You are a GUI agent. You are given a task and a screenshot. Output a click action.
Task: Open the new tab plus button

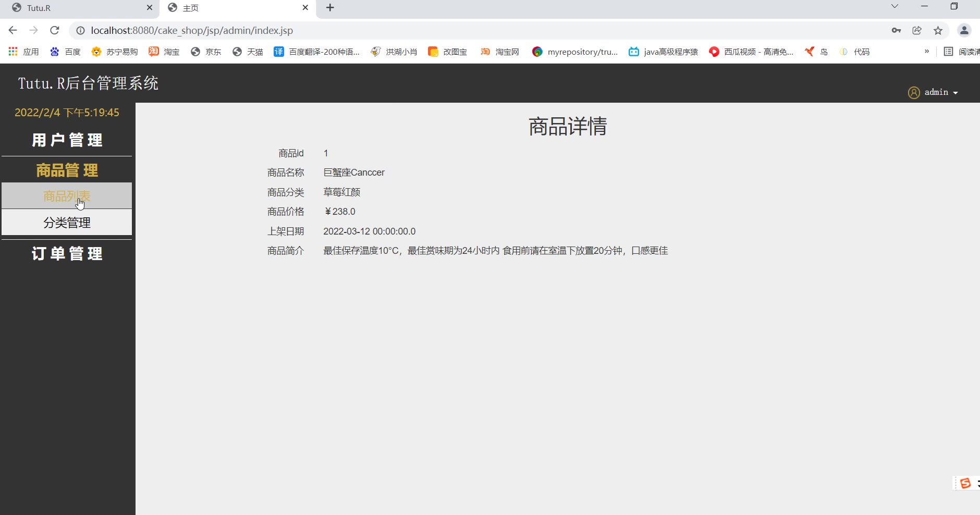pyautogui.click(x=330, y=8)
